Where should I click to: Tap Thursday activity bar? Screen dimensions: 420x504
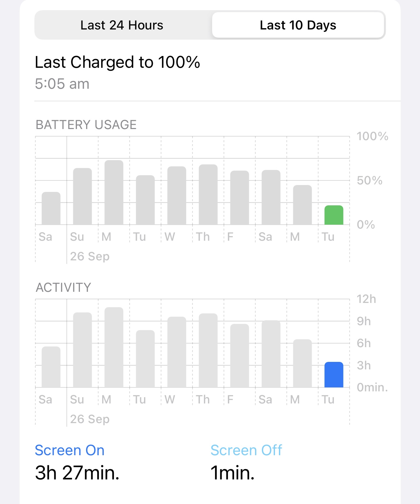tap(208, 350)
